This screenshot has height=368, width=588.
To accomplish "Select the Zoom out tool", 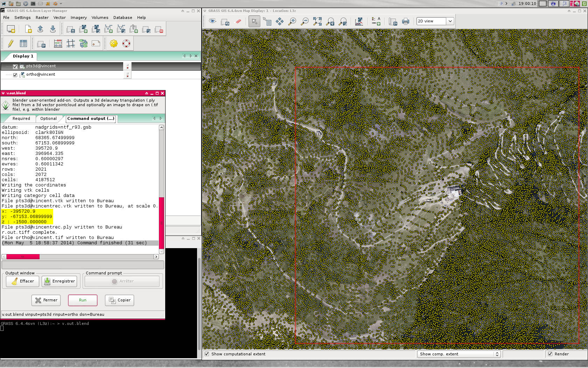I will [305, 21].
